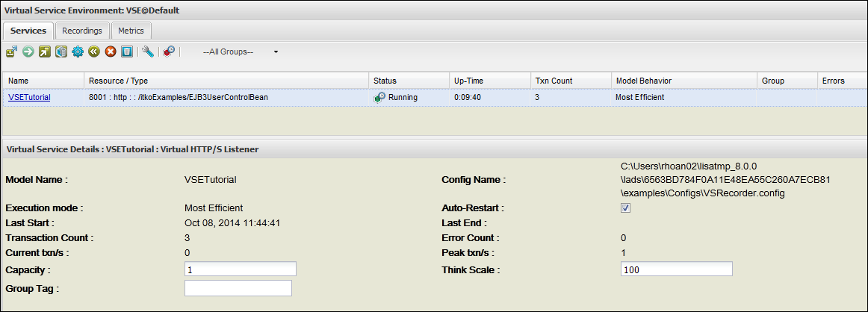Screen dimensions: 868x312
Task: Select the Txn Count cell showing 3 in VSETutorial row
Action: (x=538, y=97)
